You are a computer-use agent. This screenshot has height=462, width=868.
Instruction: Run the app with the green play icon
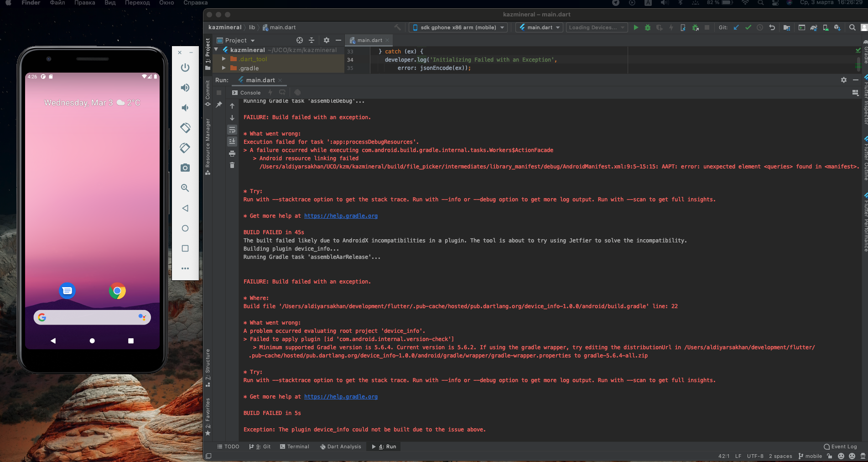point(636,27)
